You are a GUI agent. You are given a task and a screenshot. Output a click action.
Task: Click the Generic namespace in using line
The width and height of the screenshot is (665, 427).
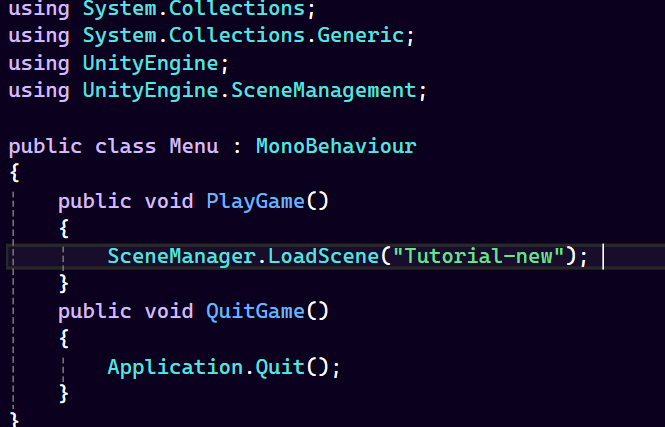point(360,35)
